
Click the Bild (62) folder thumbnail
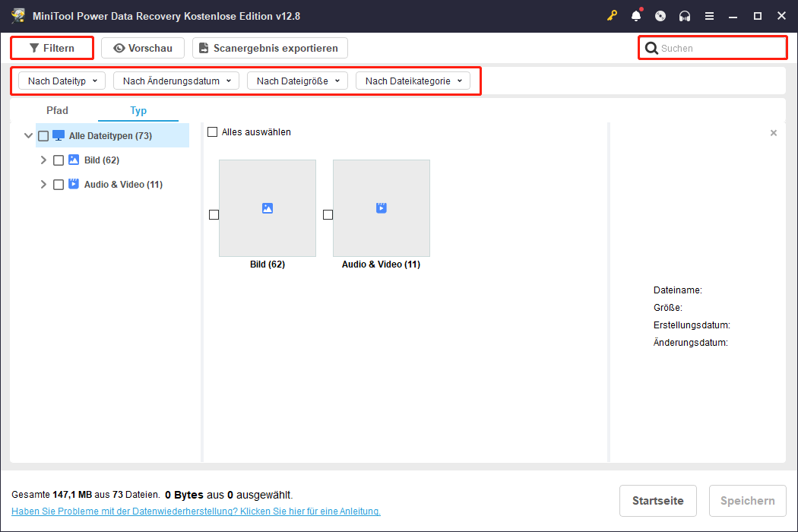tap(267, 207)
